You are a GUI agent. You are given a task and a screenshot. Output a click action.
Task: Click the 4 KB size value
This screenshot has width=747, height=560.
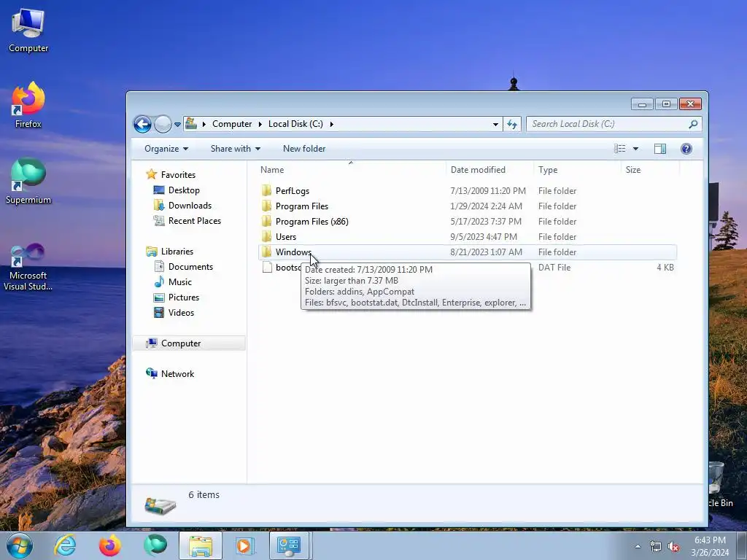click(665, 268)
